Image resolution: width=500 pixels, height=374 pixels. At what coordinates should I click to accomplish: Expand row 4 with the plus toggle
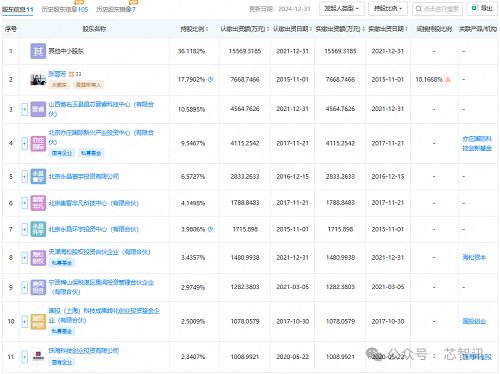(24, 143)
